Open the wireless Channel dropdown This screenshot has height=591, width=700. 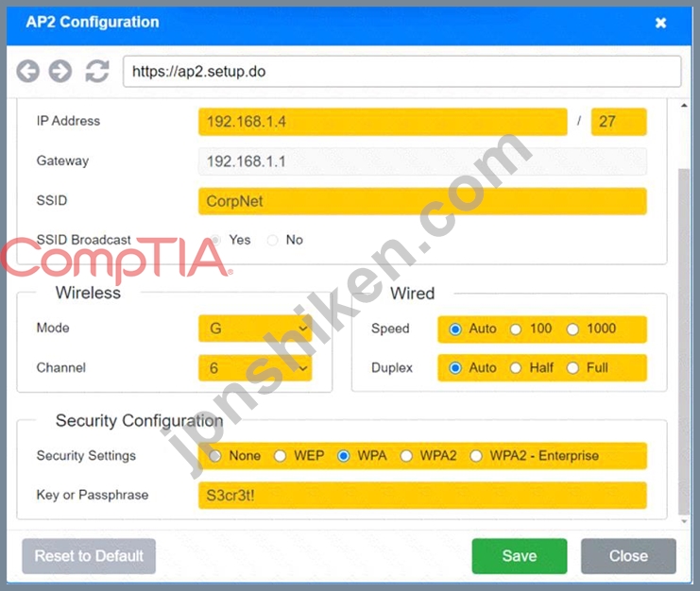point(255,368)
